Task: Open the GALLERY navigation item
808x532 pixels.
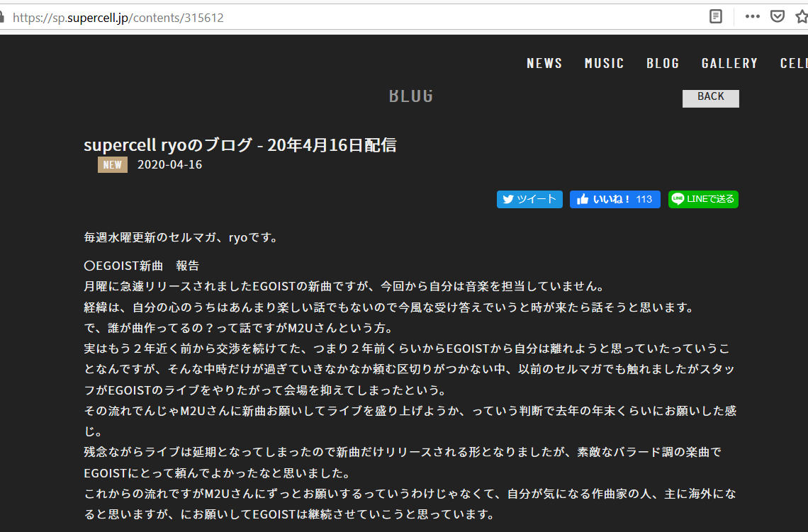Action: [x=729, y=63]
